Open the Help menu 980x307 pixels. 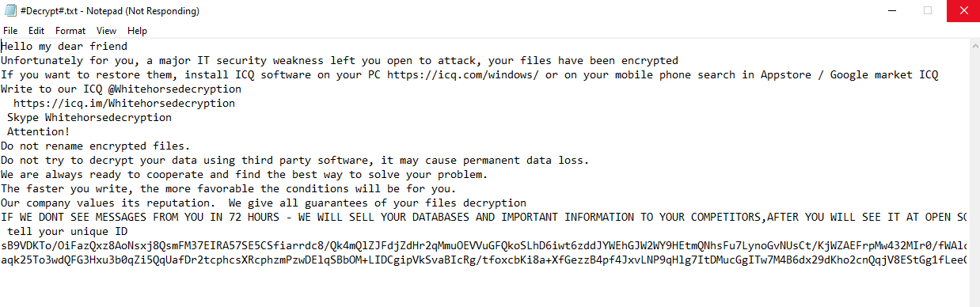pyautogui.click(x=137, y=31)
